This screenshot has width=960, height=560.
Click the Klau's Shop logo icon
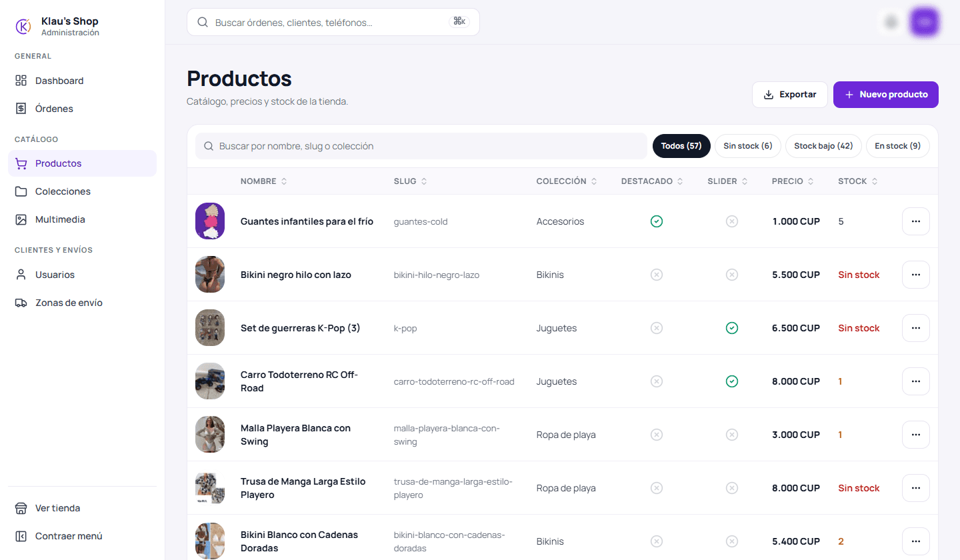click(23, 26)
